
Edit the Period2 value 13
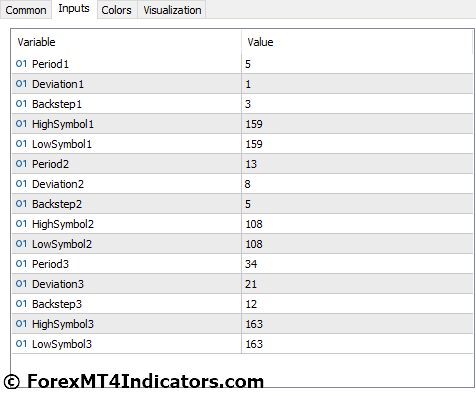pos(357,164)
